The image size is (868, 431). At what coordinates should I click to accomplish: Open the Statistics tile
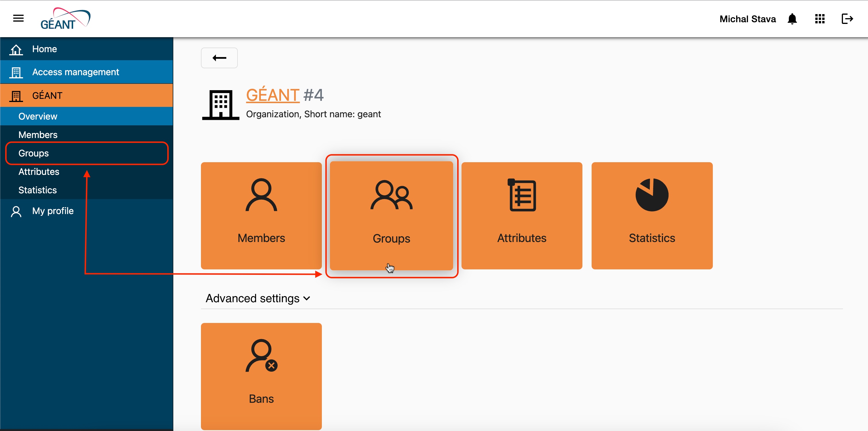click(x=652, y=215)
